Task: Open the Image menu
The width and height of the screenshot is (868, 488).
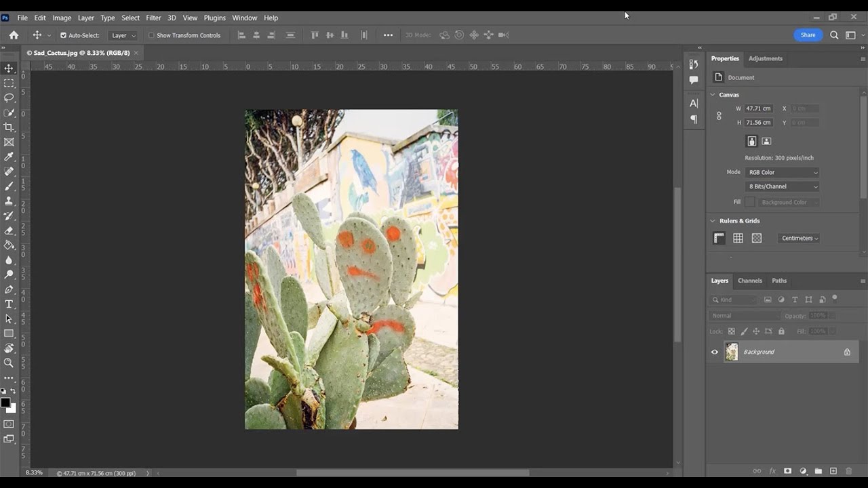Action: [62, 18]
